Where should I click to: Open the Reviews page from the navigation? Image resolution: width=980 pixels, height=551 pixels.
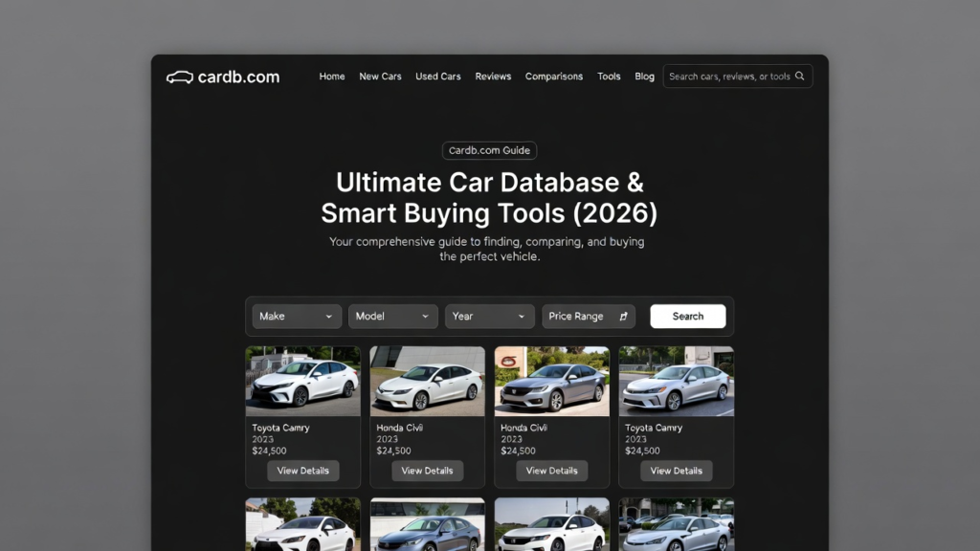tap(493, 77)
